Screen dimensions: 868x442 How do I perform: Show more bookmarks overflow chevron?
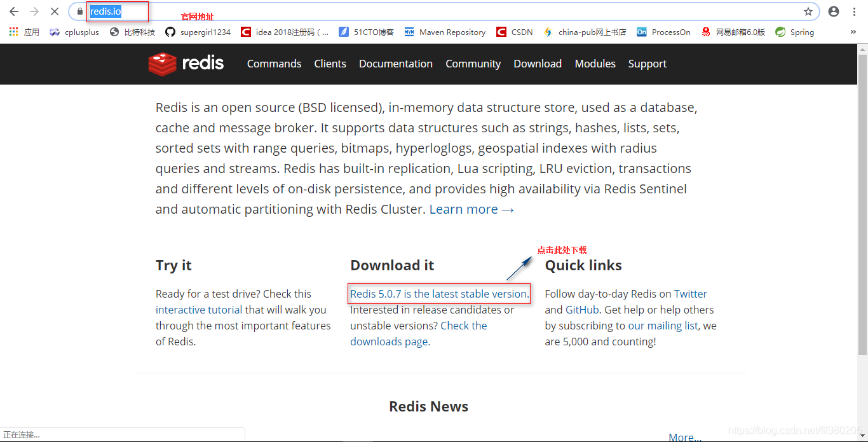tap(853, 32)
